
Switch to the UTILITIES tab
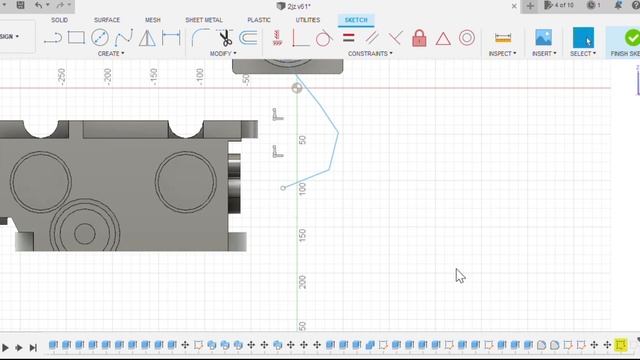(308, 20)
